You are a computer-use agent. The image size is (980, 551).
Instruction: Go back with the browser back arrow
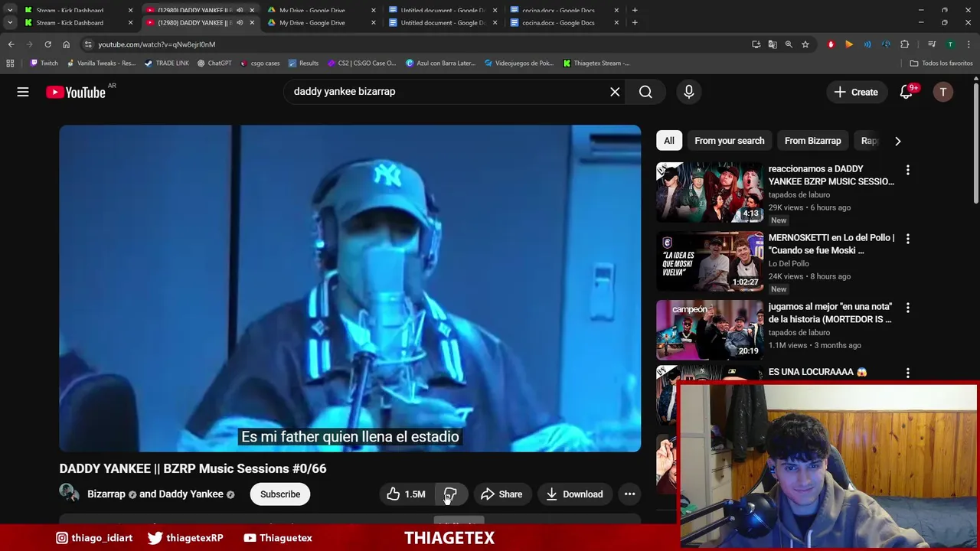[x=11, y=44]
